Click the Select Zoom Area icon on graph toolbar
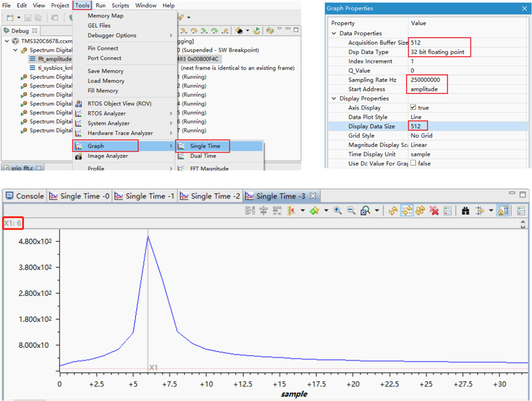 366,210
